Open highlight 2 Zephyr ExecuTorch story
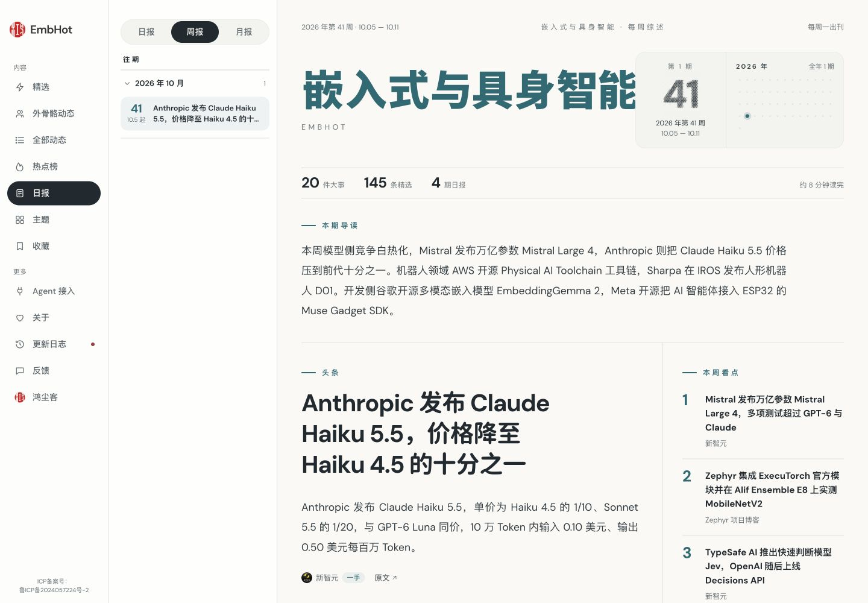This screenshot has height=603, width=868. tap(763, 497)
